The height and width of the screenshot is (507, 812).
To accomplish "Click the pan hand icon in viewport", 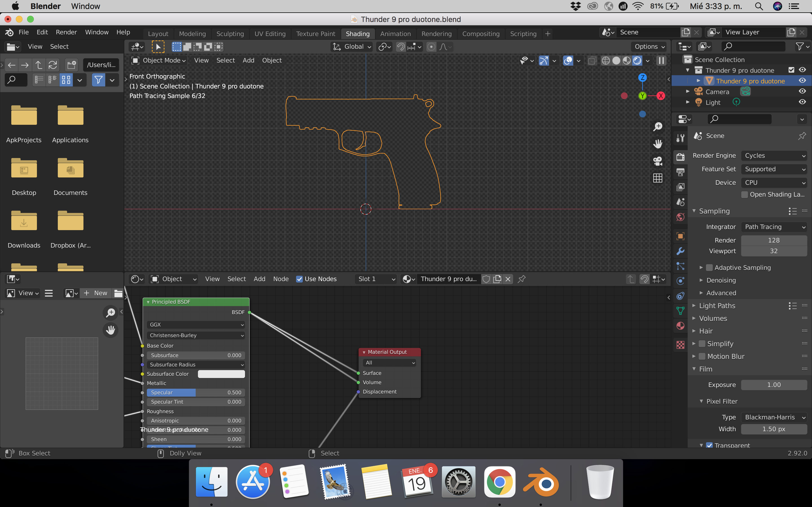I will point(657,144).
